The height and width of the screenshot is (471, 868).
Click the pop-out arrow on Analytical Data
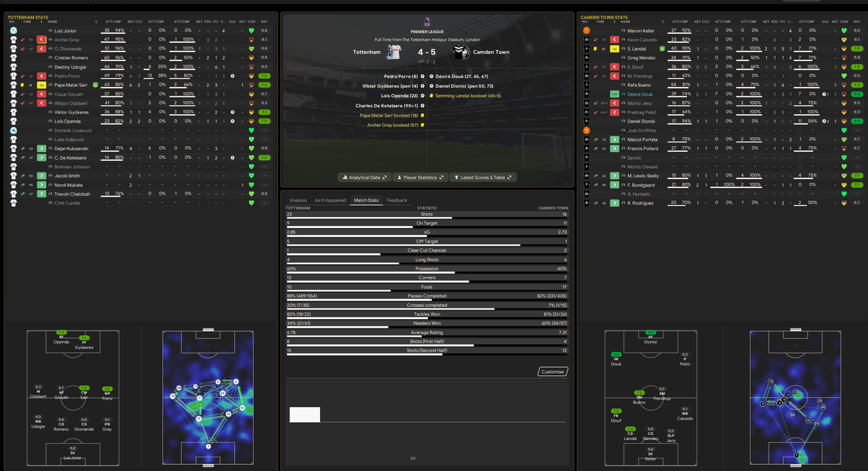coord(385,177)
